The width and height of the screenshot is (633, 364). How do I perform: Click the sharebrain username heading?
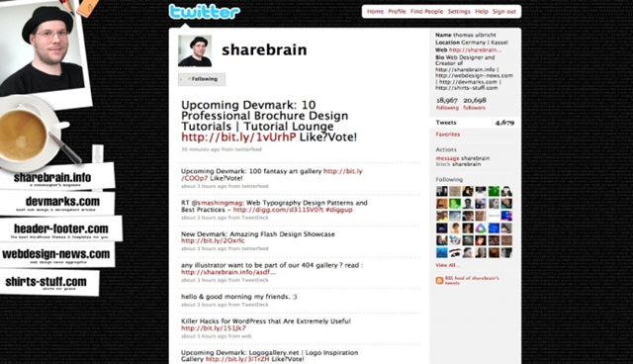coord(264,50)
